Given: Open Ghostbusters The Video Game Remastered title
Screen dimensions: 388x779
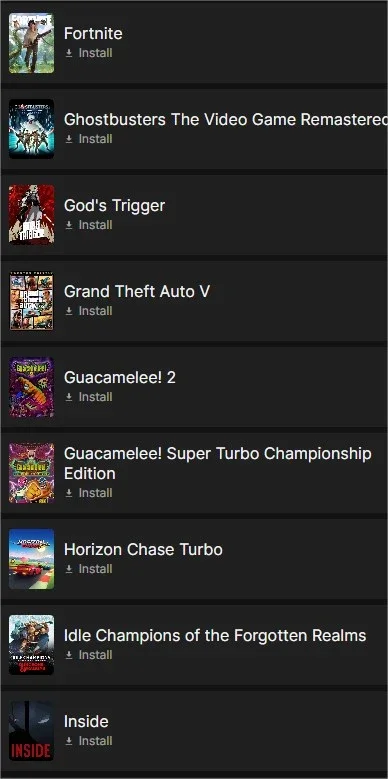Looking at the screenshot, I should tap(226, 119).
